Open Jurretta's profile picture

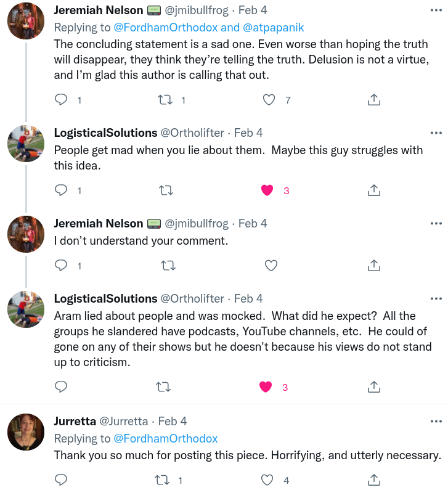(x=26, y=432)
